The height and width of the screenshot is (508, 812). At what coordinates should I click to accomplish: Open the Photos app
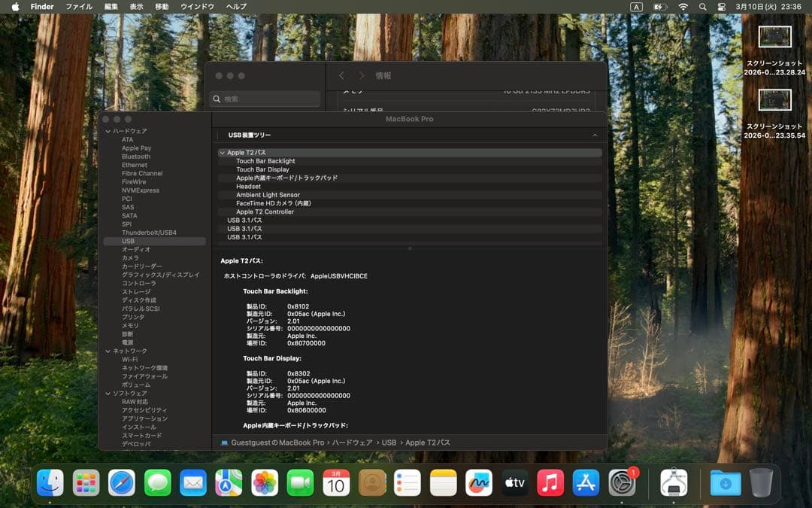pyautogui.click(x=265, y=482)
